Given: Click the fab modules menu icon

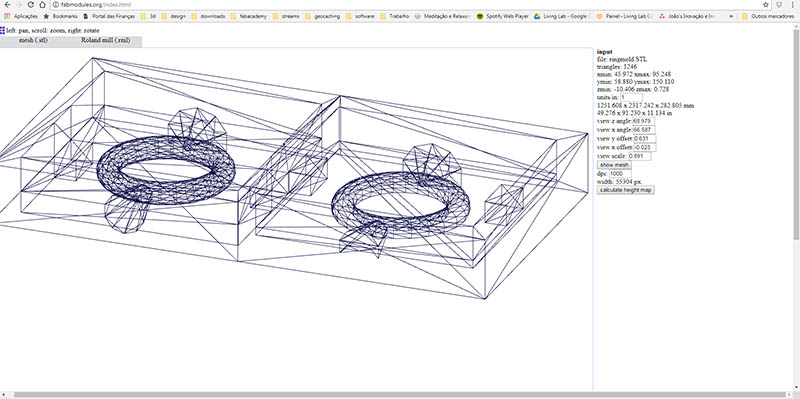Looking at the screenshot, I should (2, 31).
